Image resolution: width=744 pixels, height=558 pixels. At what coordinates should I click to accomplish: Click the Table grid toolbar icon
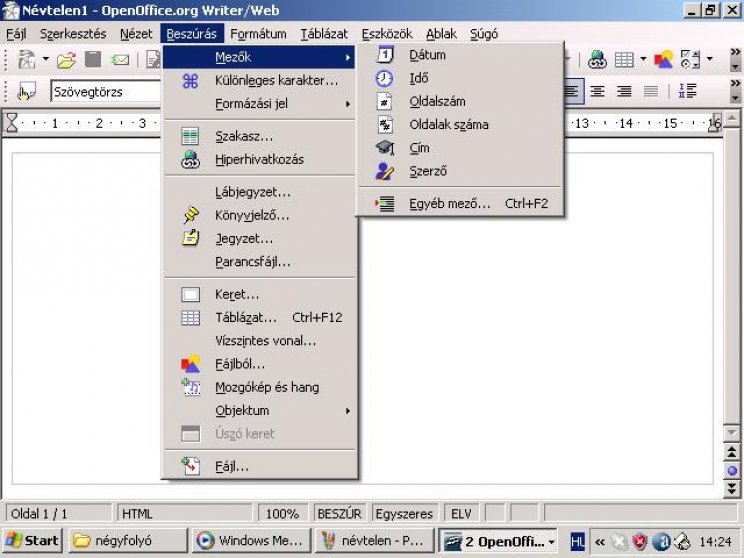(624, 60)
